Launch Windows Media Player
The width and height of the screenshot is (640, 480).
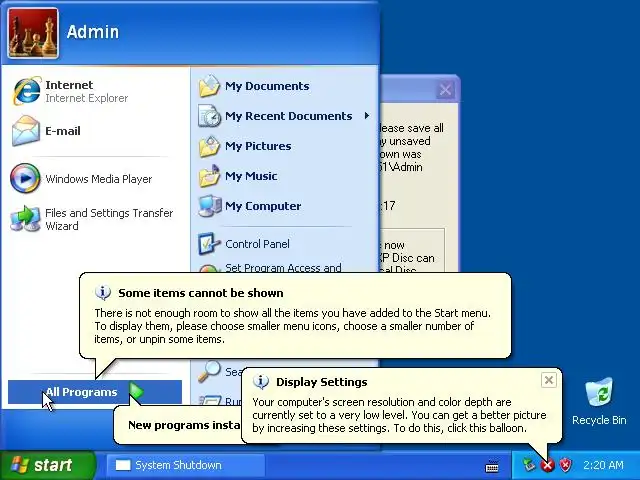click(94, 178)
